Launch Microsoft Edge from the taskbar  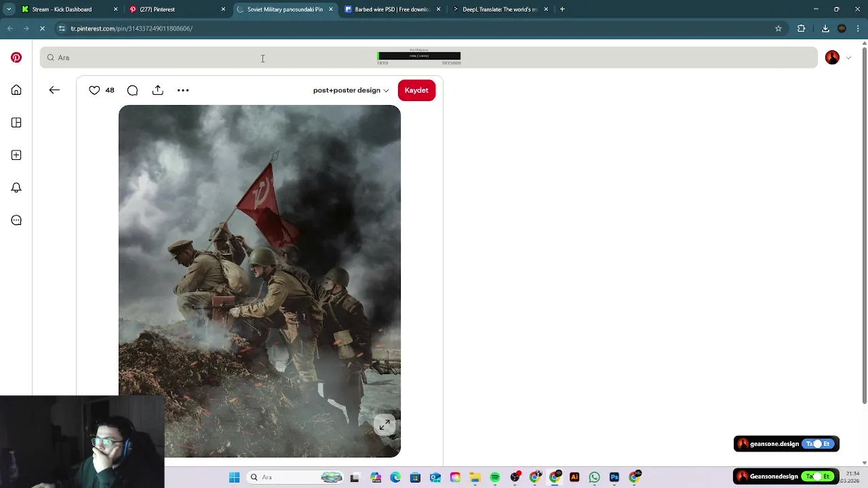[x=395, y=477]
